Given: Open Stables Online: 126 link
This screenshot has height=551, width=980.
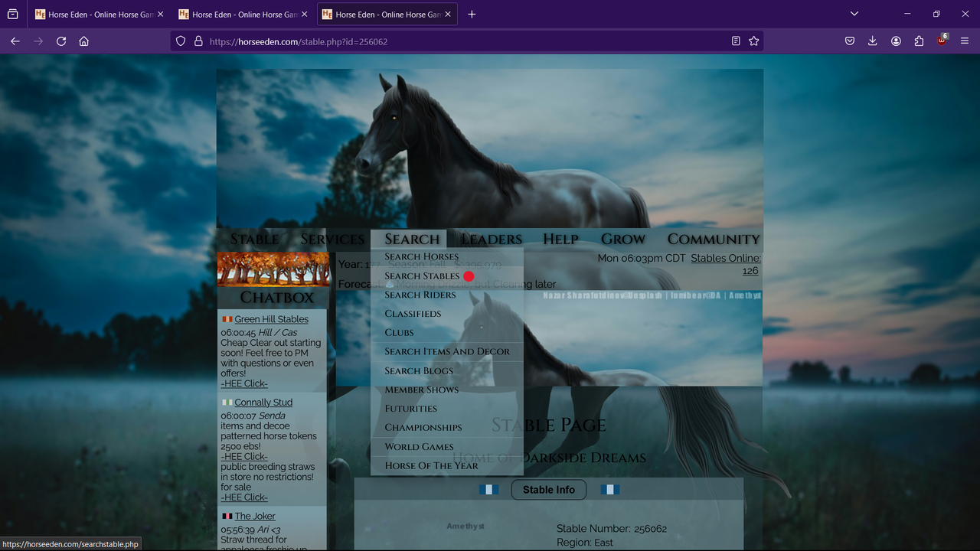Looking at the screenshot, I should click(726, 264).
